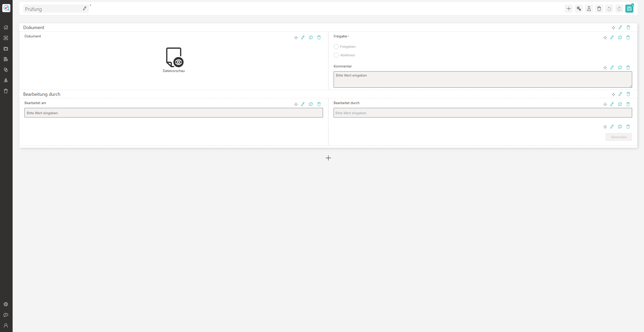
Task: Click the Dateivorschau file preview icon
Action: (174, 58)
